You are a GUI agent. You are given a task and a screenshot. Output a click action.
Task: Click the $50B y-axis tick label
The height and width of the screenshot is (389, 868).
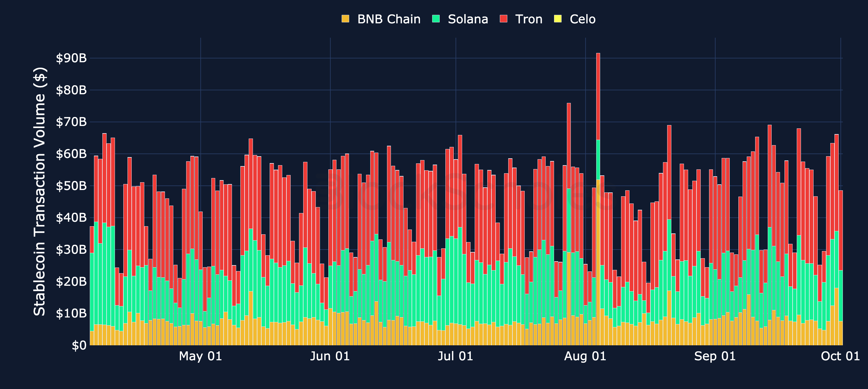click(71, 186)
